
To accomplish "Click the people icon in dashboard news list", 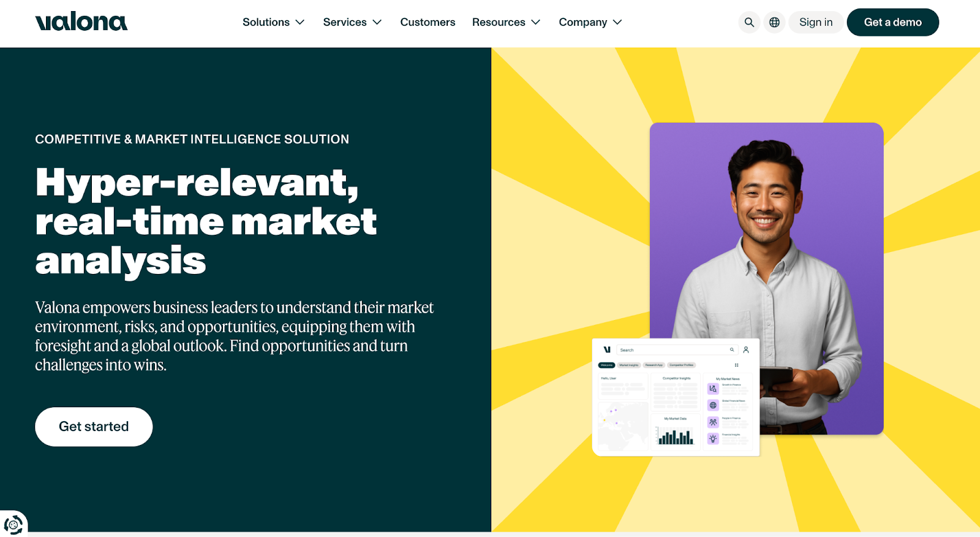I will point(713,422).
